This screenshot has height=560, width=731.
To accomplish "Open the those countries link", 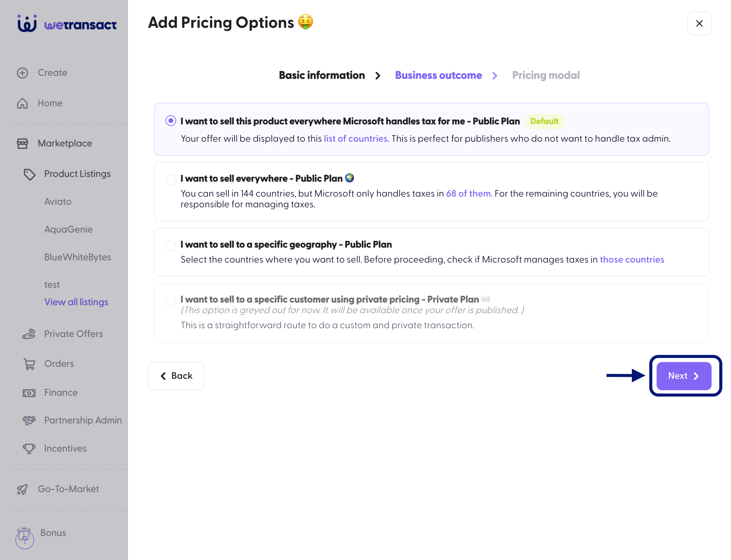I will (x=632, y=260).
